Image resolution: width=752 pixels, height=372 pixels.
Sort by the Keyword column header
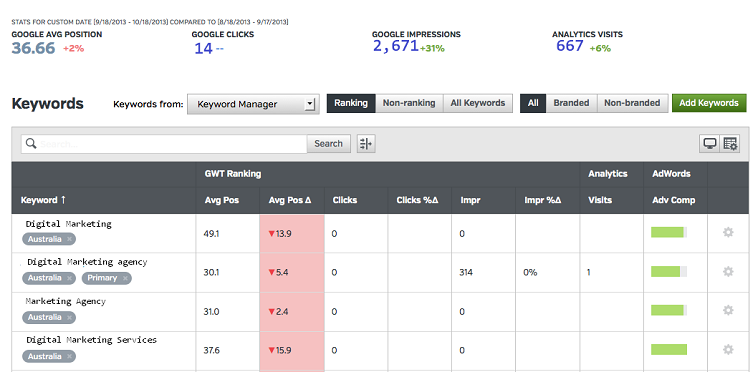(43, 200)
